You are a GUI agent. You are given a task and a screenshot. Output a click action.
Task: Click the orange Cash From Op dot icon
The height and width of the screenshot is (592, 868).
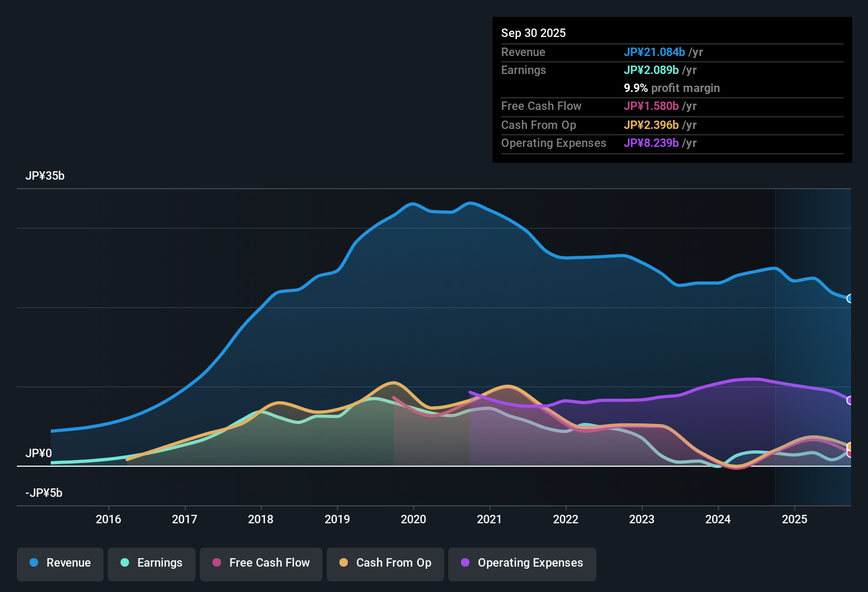(x=343, y=563)
